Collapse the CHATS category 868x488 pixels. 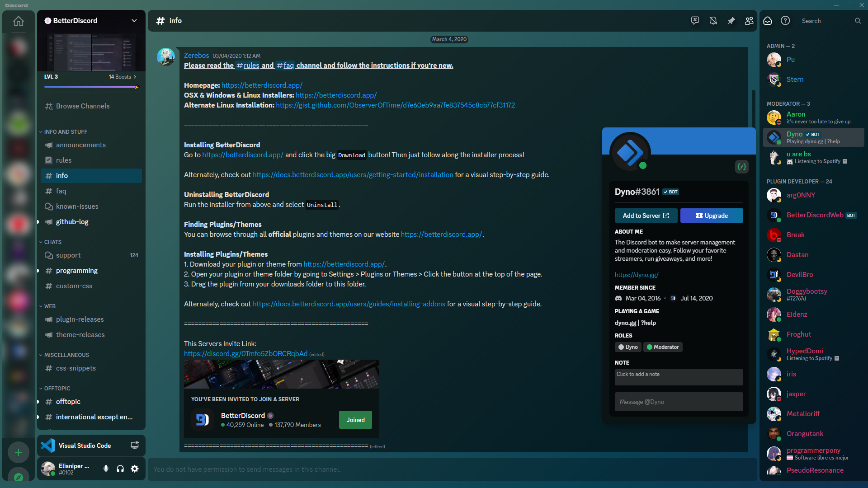[52, 242]
